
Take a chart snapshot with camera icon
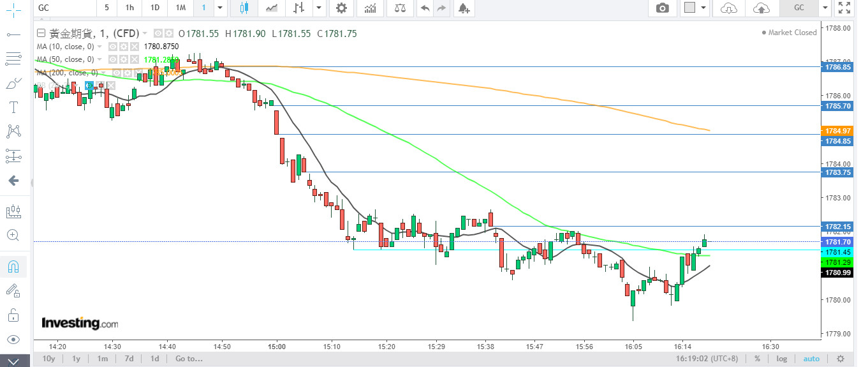click(x=663, y=8)
